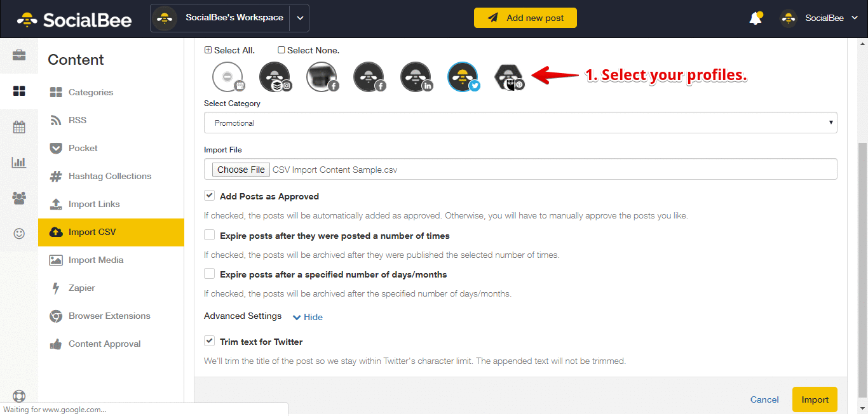Go to Import Links
Image resolution: width=868 pixels, height=416 pixels.
[x=94, y=204]
